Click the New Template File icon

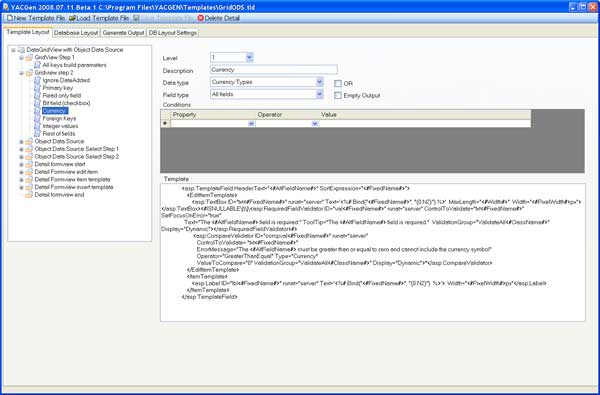click(x=10, y=18)
